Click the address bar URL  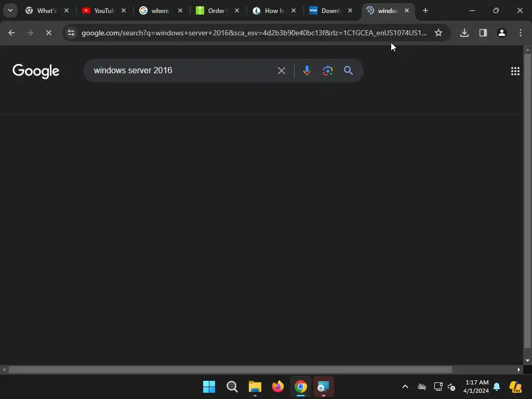(254, 33)
